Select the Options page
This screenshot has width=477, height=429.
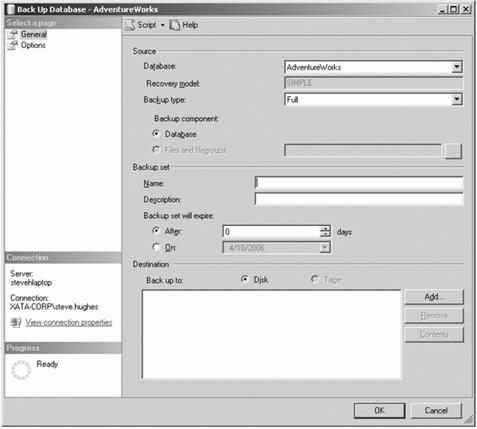(x=33, y=45)
